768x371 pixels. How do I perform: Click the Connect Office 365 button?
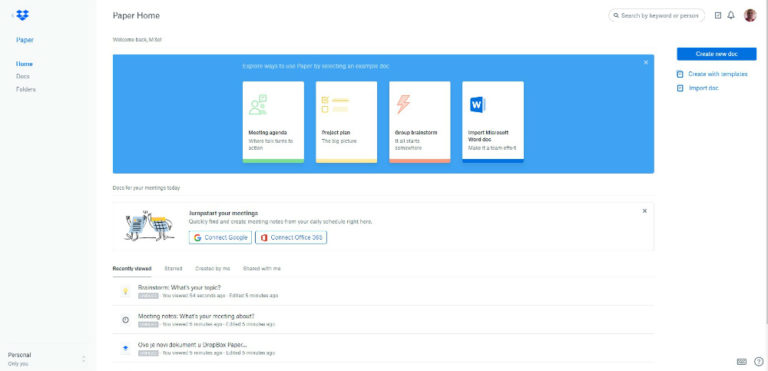tap(291, 238)
